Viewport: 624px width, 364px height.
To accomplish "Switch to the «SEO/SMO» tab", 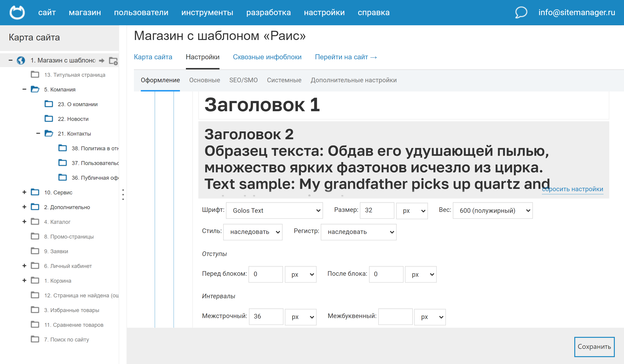I will click(243, 80).
